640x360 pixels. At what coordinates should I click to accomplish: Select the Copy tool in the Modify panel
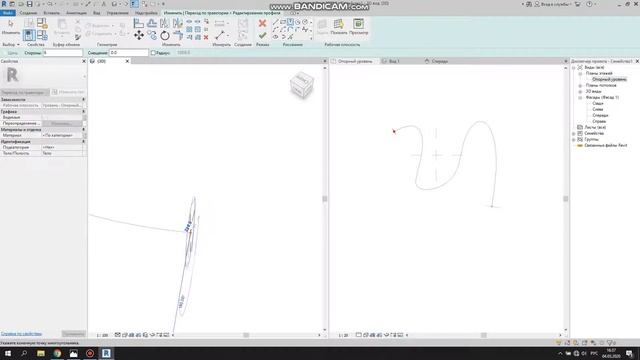152,36
